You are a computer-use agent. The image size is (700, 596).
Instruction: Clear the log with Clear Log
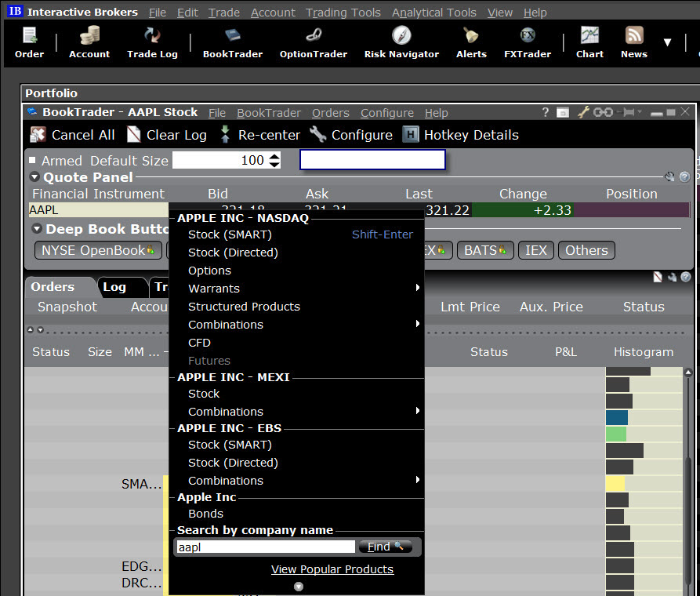[167, 134]
